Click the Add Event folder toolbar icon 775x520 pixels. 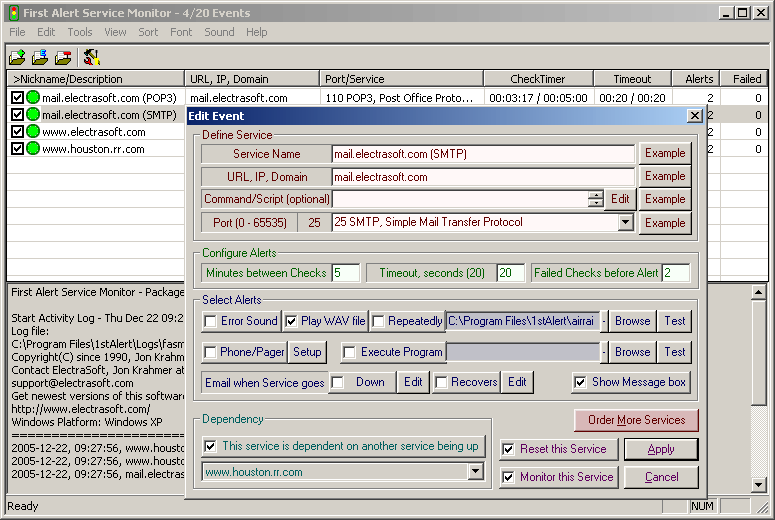17,57
